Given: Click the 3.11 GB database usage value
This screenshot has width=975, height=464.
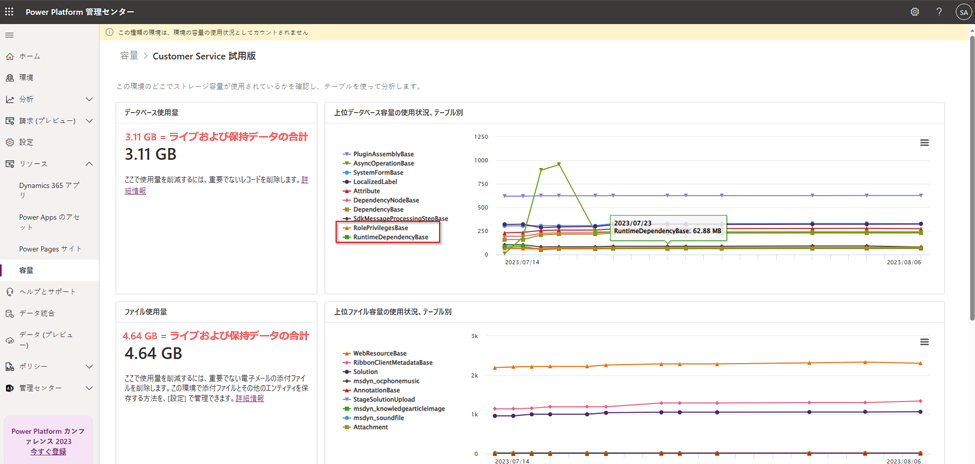Looking at the screenshot, I should pos(150,154).
